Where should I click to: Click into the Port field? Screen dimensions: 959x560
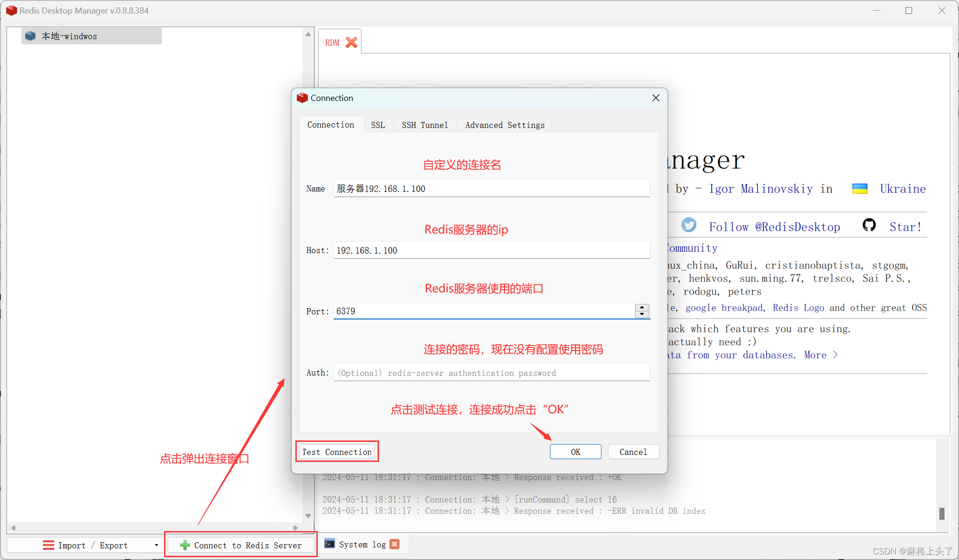(x=484, y=311)
